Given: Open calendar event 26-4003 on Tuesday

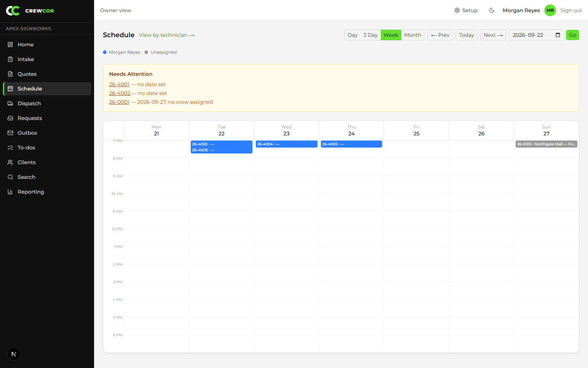Looking at the screenshot, I should [221, 144].
